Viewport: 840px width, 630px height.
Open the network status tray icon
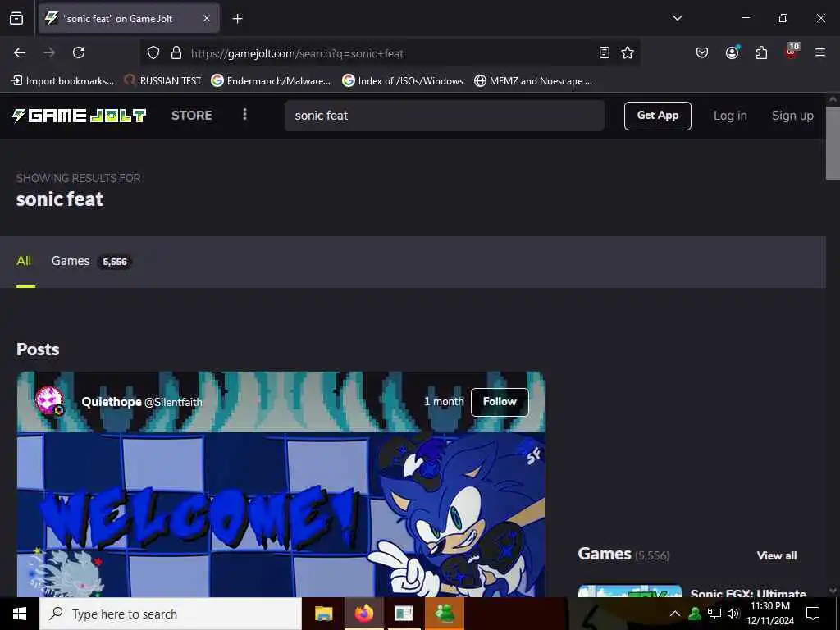tap(714, 614)
